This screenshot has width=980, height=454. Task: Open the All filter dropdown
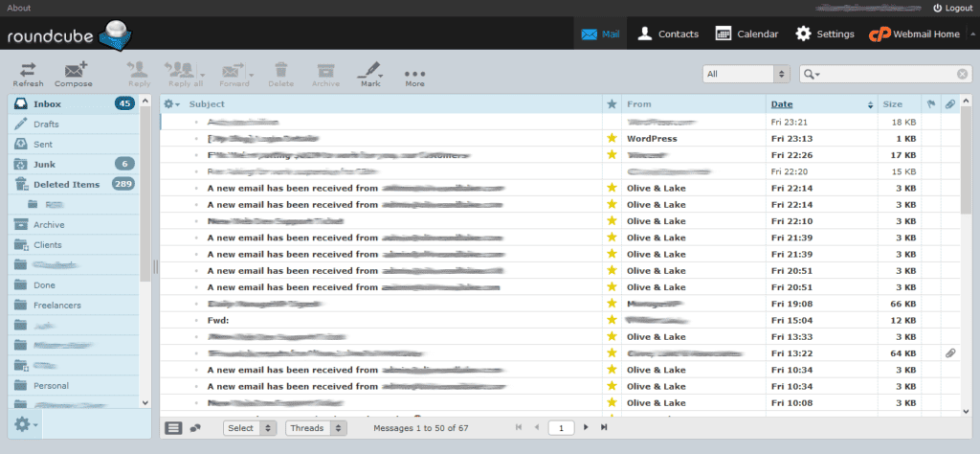[x=746, y=74]
